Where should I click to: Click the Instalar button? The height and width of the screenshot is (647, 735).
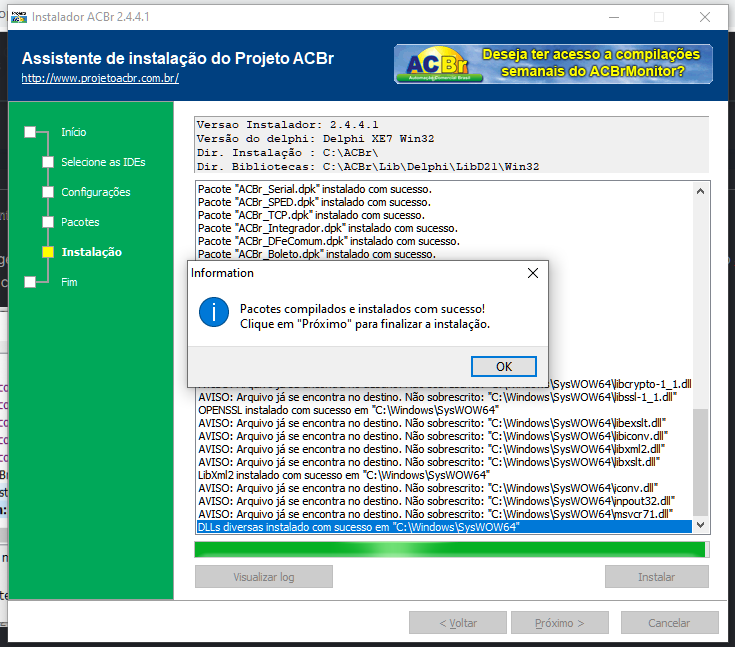pyautogui.click(x=656, y=577)
